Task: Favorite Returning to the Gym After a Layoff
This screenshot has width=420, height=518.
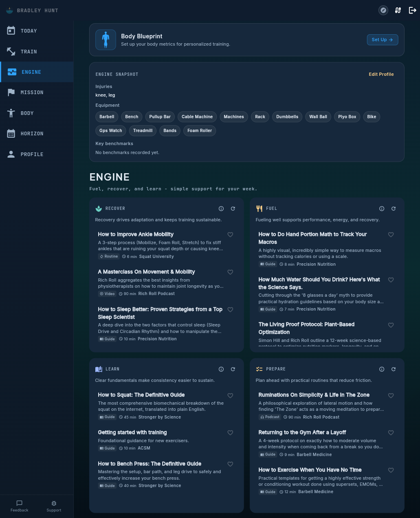Action: tap(391, 433)
